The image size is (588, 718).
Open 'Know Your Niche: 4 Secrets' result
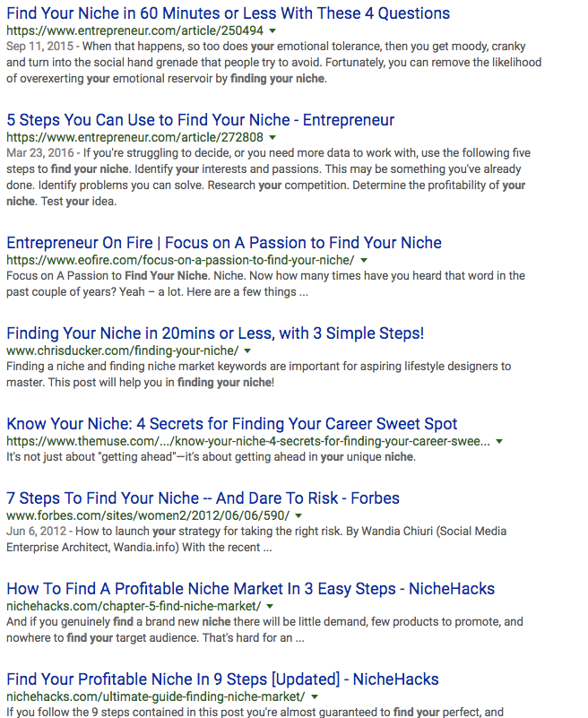[x=231, y=424]
